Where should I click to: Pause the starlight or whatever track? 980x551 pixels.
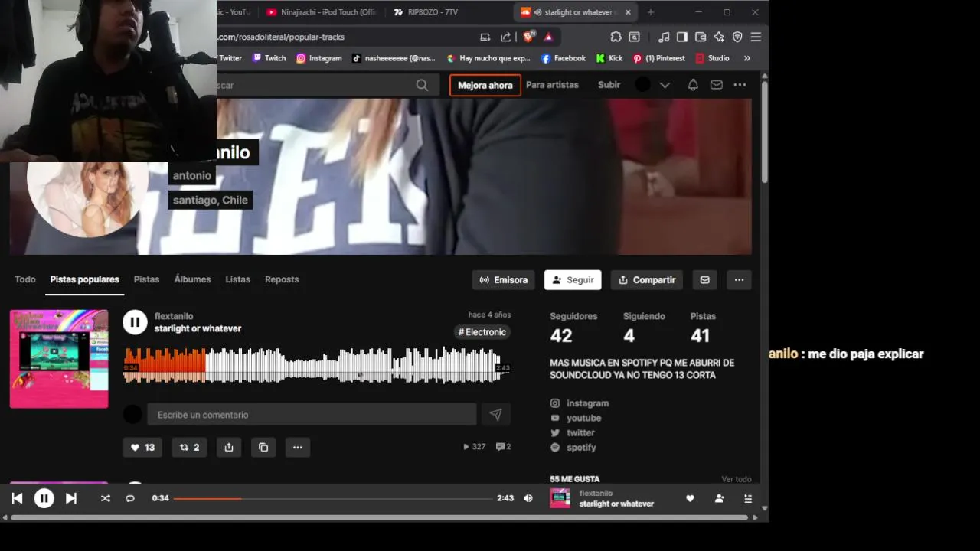[135, 322]
